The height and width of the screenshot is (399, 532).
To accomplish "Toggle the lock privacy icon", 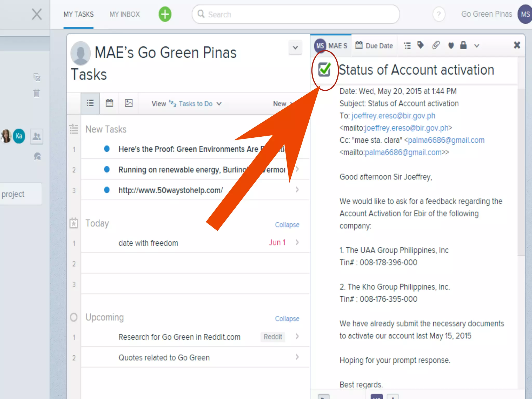I will pos(463,45).
